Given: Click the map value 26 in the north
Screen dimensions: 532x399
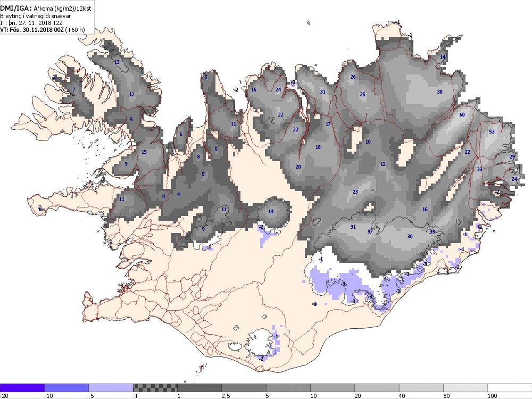Looking at the screenshot, I should [353, 77].
